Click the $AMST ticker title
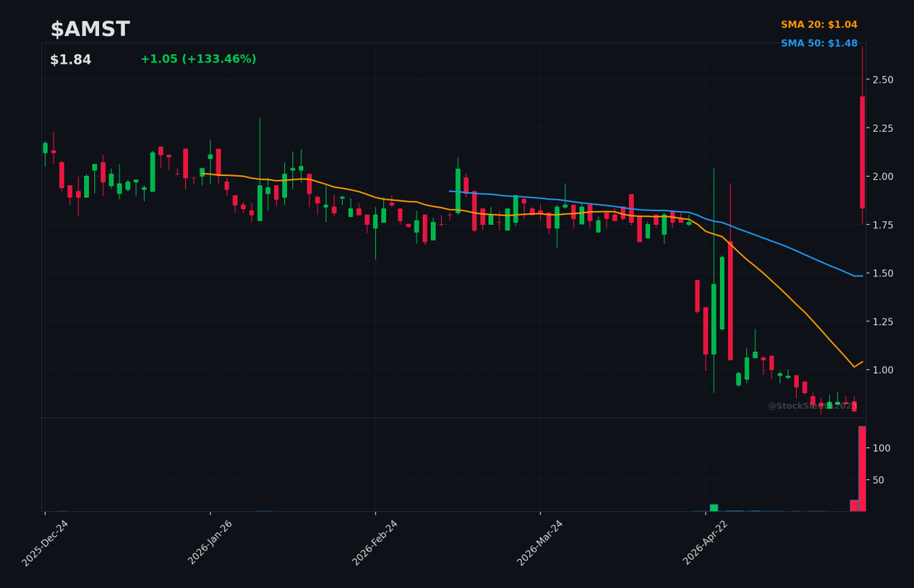 coord(90,30)
